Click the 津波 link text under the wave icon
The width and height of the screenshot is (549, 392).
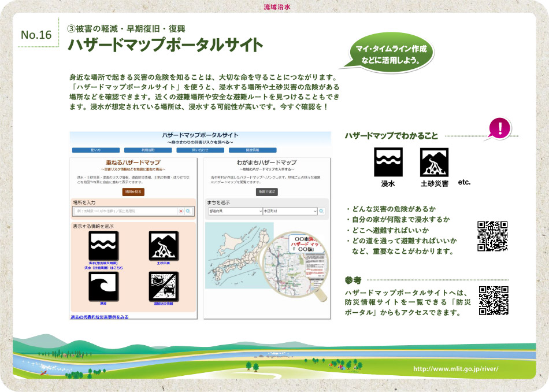coord(103,304)
